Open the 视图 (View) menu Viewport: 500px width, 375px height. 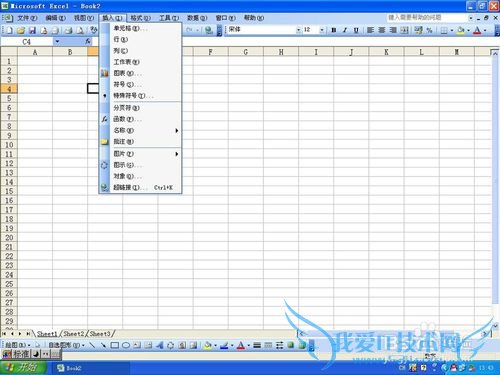[84, 18]
